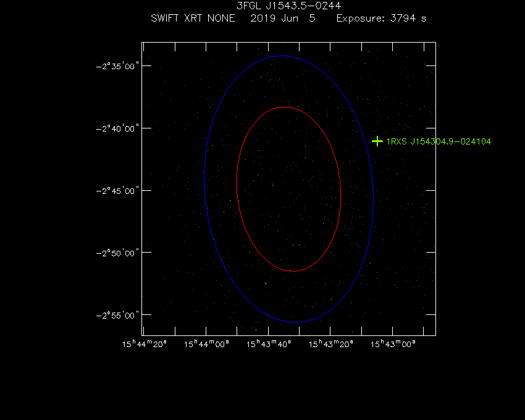Select the 1RXS J154304.9-024104 source label

(x=439, y=141)
